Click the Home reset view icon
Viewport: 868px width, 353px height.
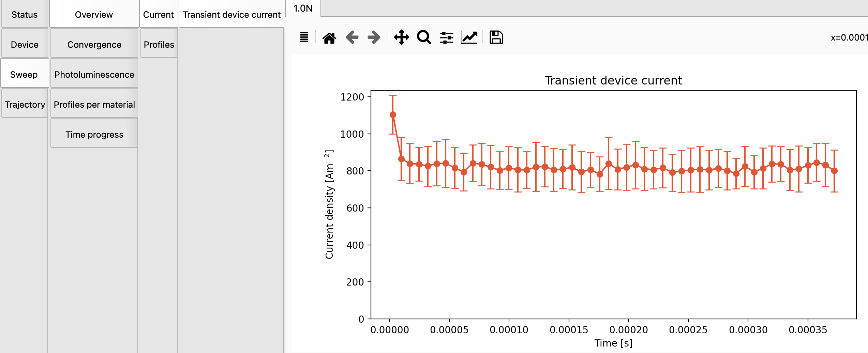pos(329,37)
